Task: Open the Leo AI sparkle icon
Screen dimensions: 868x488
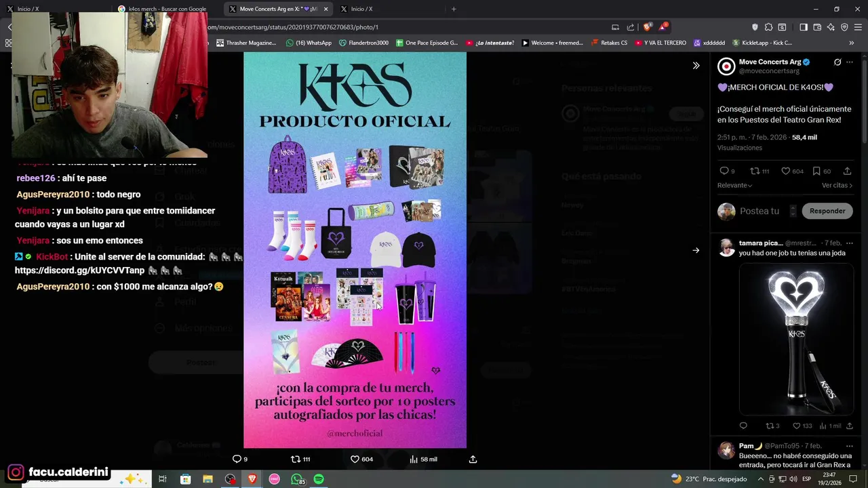Action: pyautogui.click(x=831, y=27)
